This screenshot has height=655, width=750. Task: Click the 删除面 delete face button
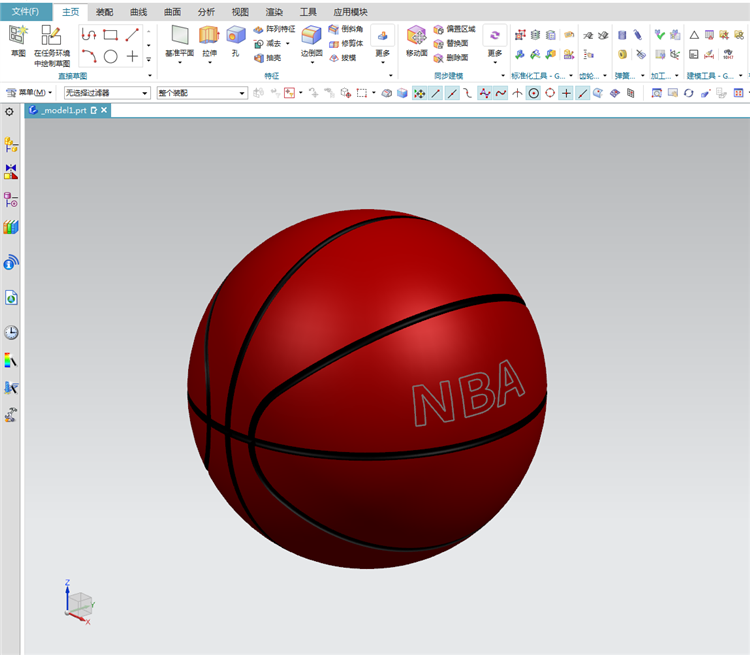[x=451, y=58]
